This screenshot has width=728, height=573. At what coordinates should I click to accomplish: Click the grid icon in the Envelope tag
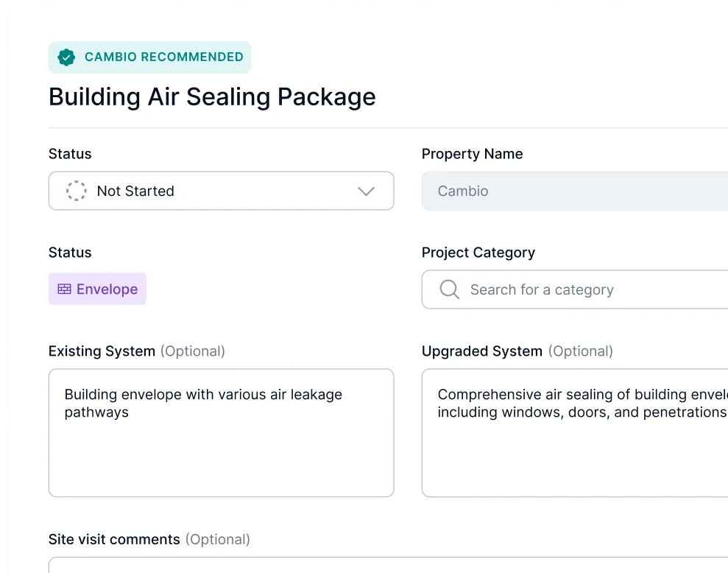pos(63,289)
